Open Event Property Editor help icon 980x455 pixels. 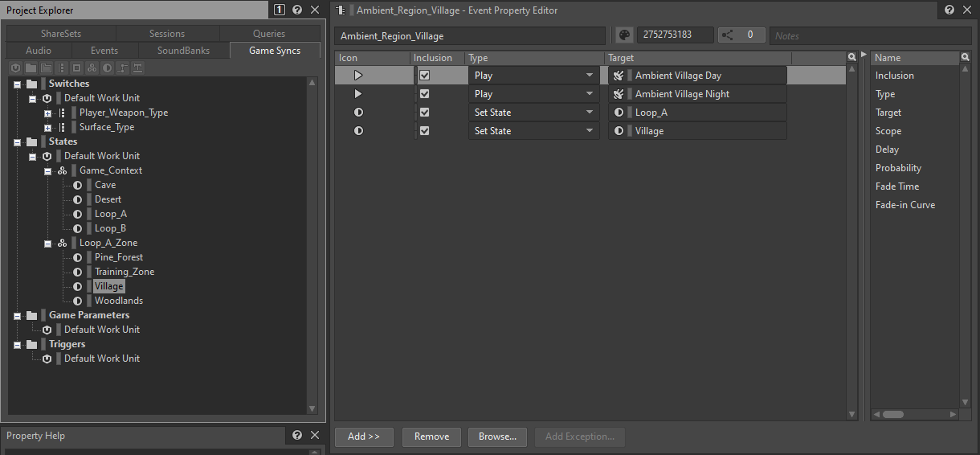[949, 10]
